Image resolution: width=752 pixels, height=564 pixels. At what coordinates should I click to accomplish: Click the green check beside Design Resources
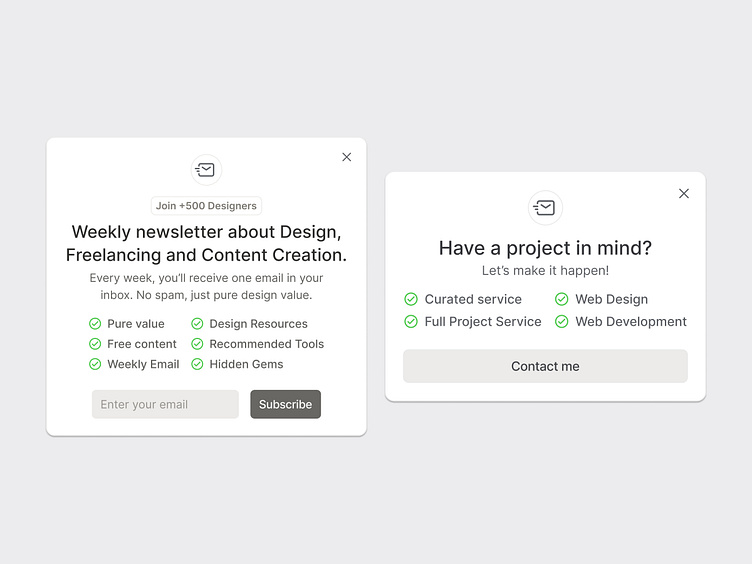(x=197, y=324)
